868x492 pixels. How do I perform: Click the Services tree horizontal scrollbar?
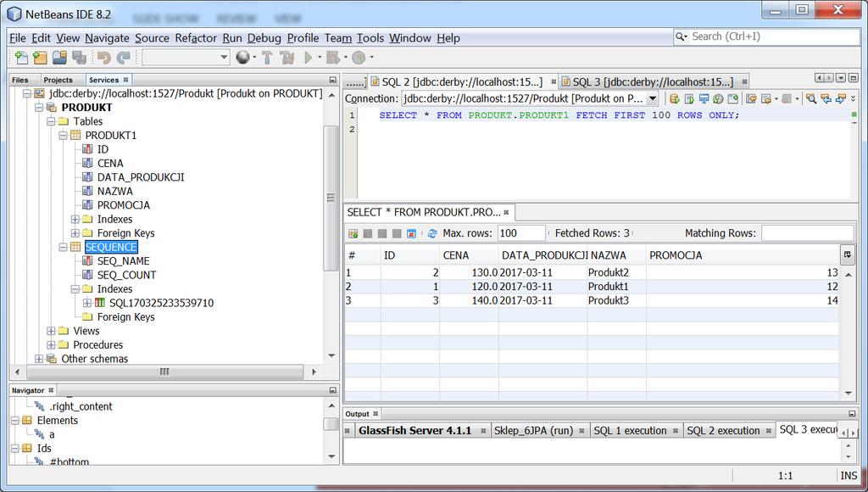pyautogui.click(x=164, y=372)
